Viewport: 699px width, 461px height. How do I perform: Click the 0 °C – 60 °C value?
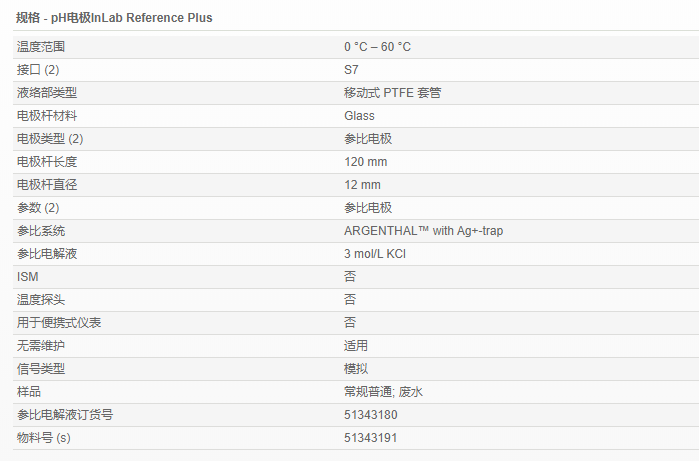(377, 47)
